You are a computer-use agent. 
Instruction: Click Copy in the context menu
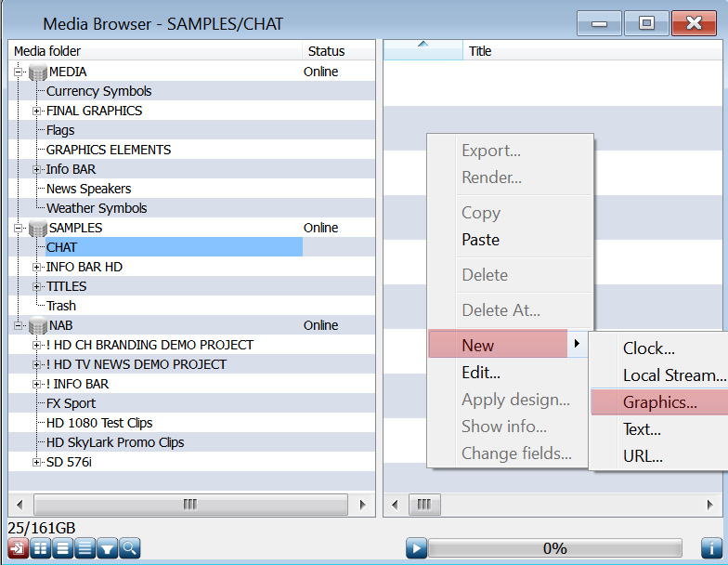click(511, 213)
